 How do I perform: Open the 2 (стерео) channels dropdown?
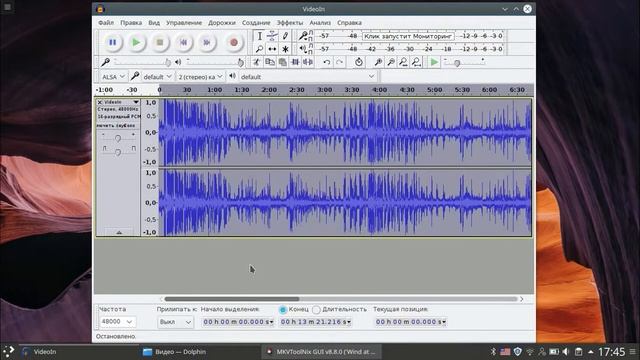(200, 77)
